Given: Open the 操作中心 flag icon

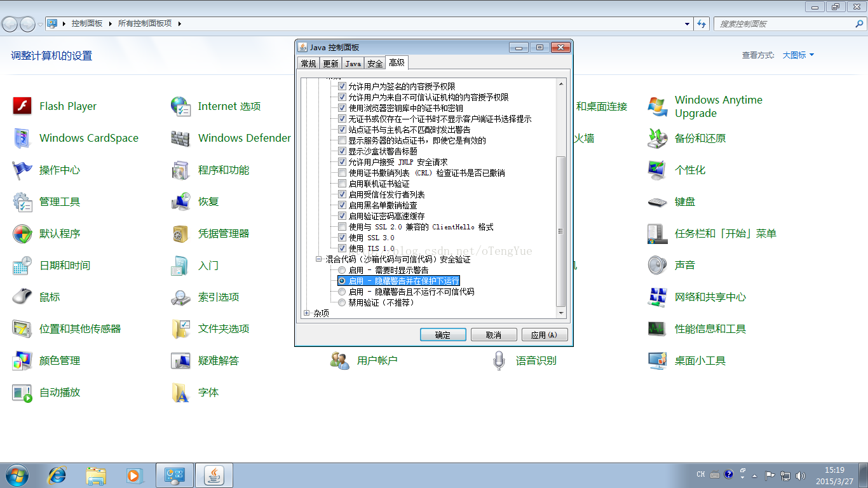Looking at the screenshot, I should click(22, 170).
